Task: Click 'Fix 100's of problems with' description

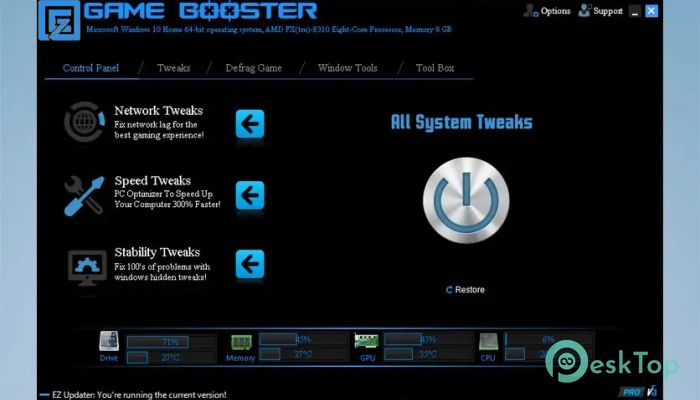Action: click(162, 267)
